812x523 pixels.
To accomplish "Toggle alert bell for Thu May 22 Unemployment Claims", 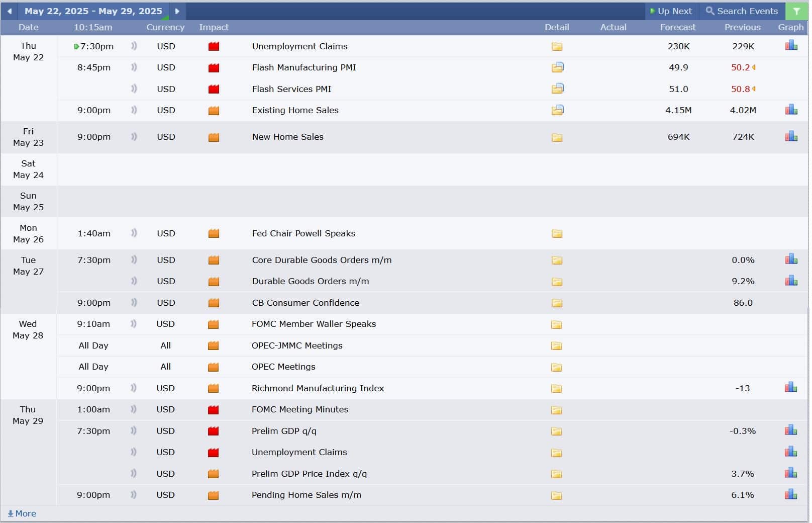I will click(x=134, y=46).
